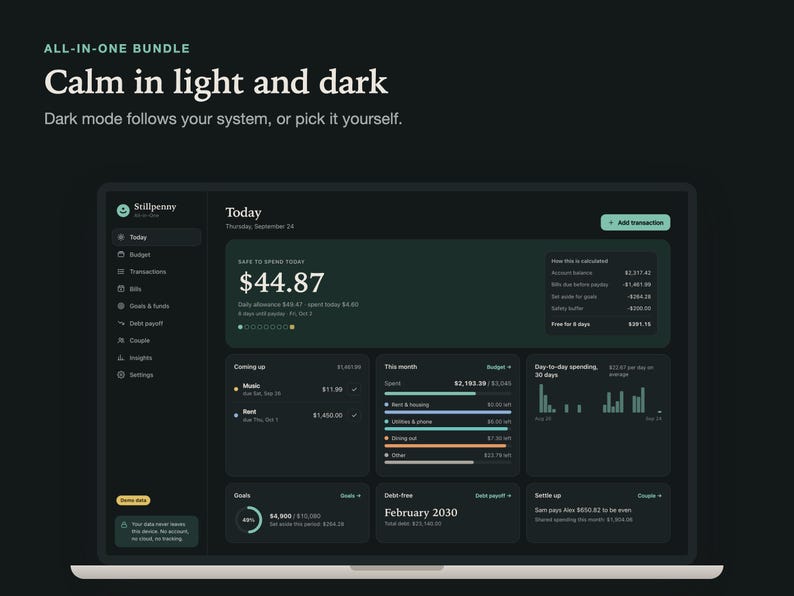Open Today in the sidebar
This screenshot has height=596, width=794.
point(156,237)
